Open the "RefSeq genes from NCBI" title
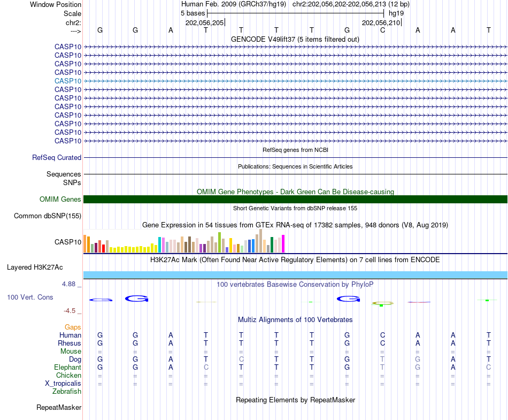The width and height of the screenshot is (508, 420). (x=295, y=150)
